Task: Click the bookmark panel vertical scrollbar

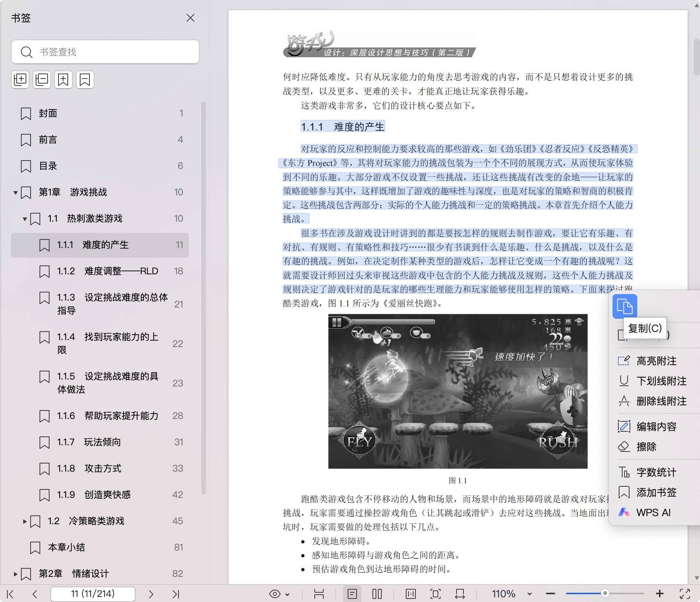Action: pos(203,298)
